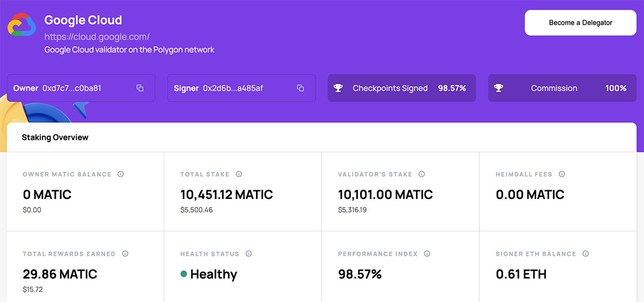The width and height of the screenshot is (644, 302).
Task: Open the cloud.google.com link
Action: [x=97, y=36]
